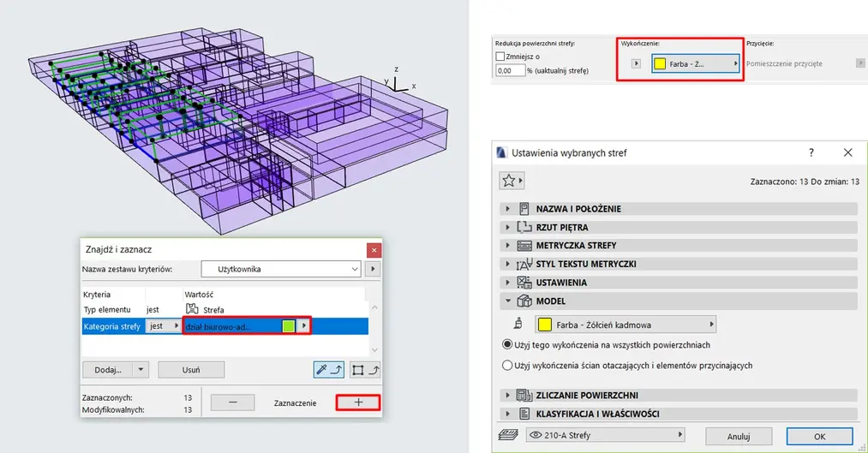Click the green zone category color swatch
The image size is (868, 453).
(x=288, y=325)
